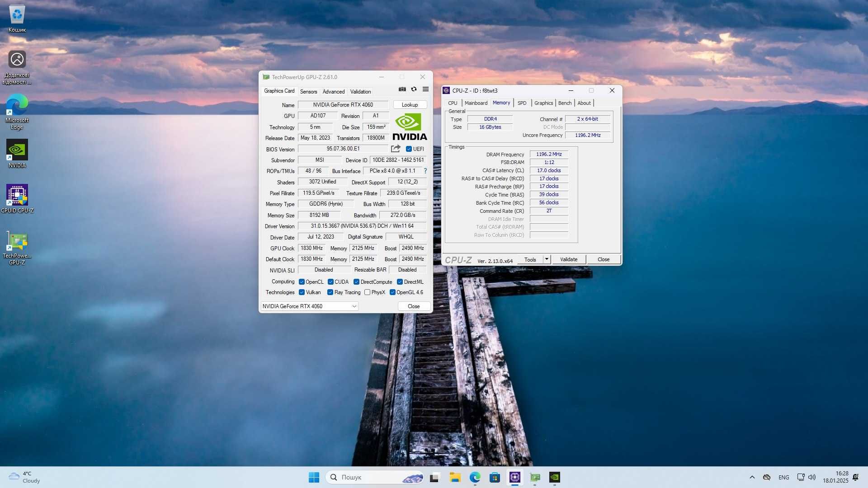Toggle the DirectCompute checkbox
Viewport: 868px width, 488px height.
click(x=356, y=282)
